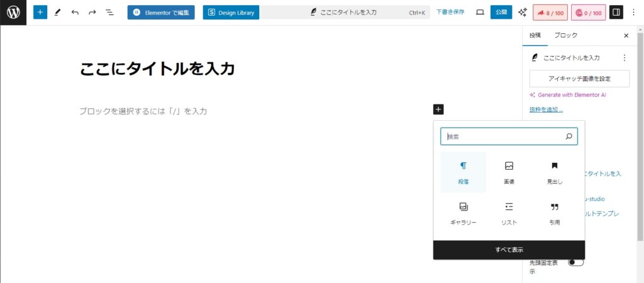Viewport: 644px width, 283px height.
Task: Toggle the 先頭固定表示 switch
Action: coord(575,262)
